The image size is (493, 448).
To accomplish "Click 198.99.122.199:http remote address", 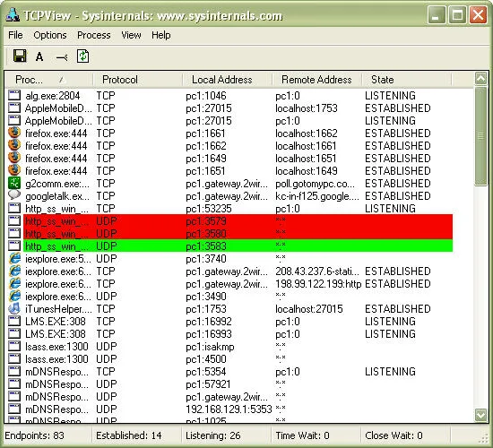I will pyautogui.click(x=318, y=284).
